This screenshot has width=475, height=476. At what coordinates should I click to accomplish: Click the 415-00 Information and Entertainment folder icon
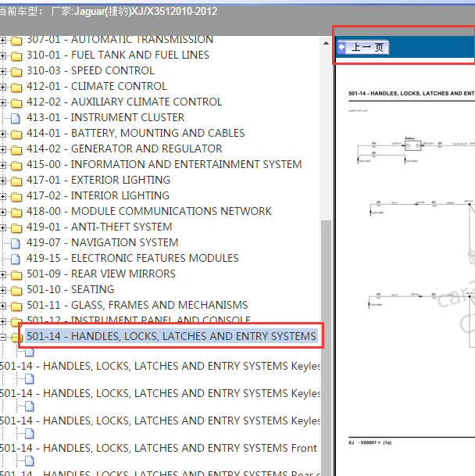coord(16,165)
